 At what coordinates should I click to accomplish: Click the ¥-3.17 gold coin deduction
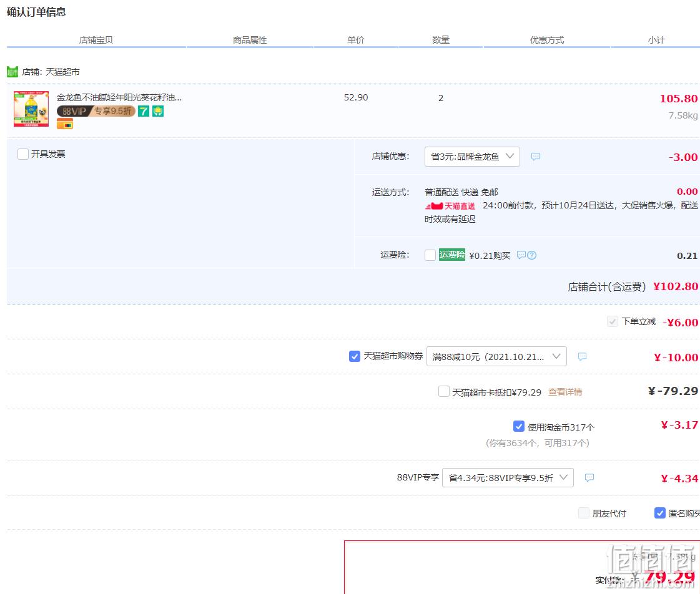[679, 425]
